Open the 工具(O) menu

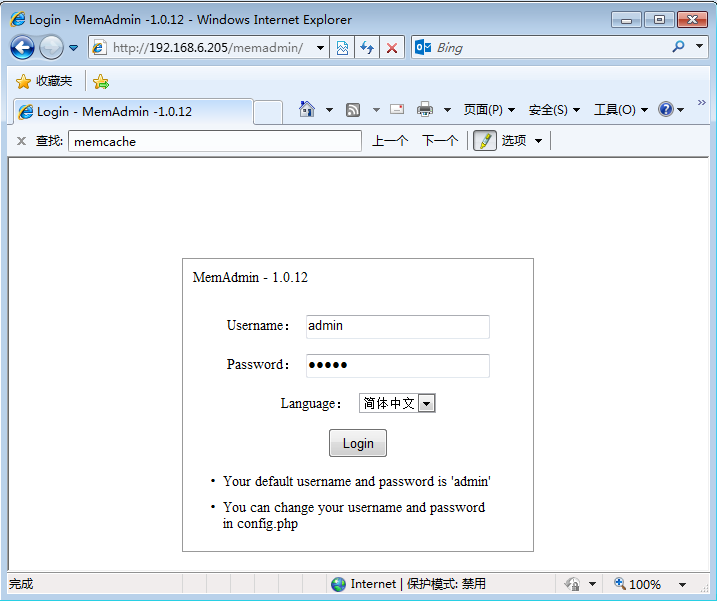click(x=620, y=110)
